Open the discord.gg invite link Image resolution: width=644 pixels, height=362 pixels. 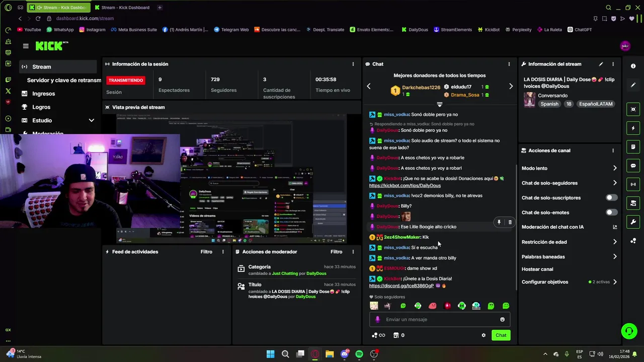click(401, 286)
